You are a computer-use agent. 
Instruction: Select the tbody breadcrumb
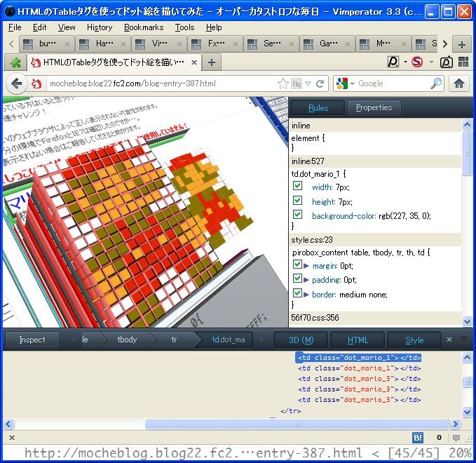tap(127, 340)
